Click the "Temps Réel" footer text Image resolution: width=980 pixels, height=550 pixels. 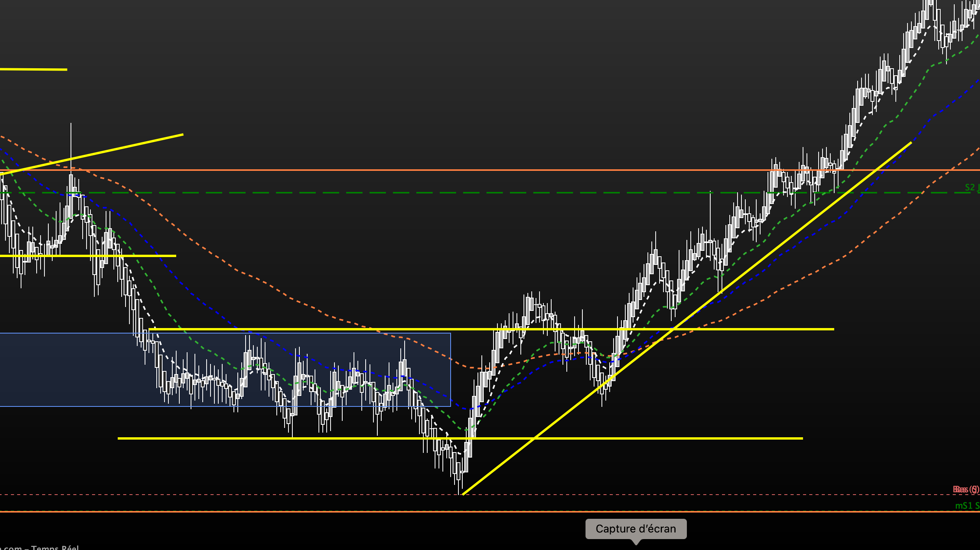click(x=55, y=547)
